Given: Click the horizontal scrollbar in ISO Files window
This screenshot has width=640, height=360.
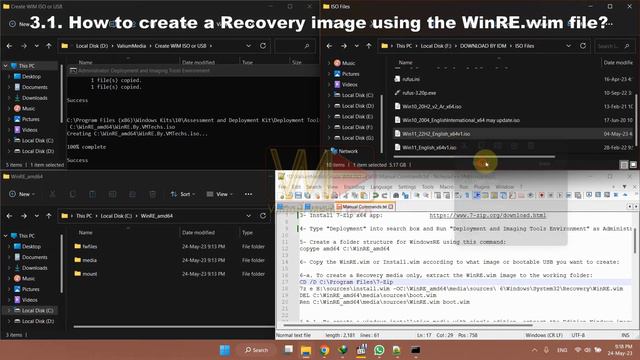Looking at the screenshot, I should coord(473,156).
